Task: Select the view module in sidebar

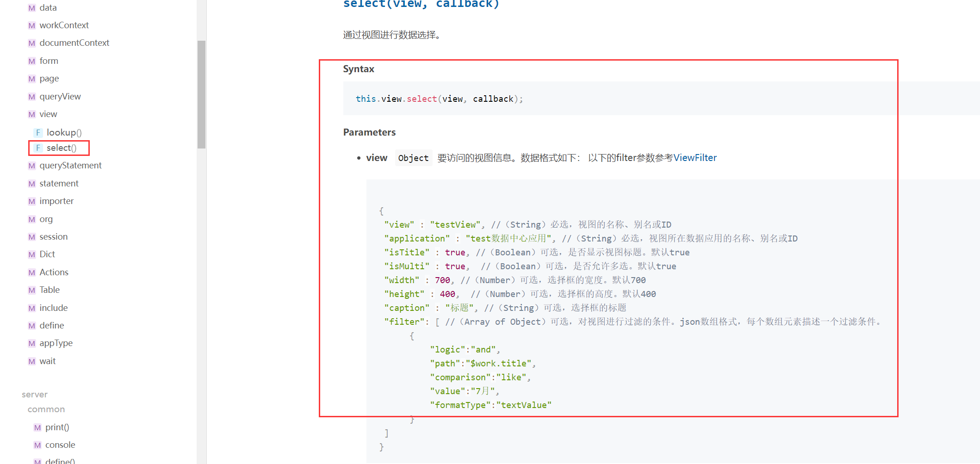Action: click(x=48, y=114)
